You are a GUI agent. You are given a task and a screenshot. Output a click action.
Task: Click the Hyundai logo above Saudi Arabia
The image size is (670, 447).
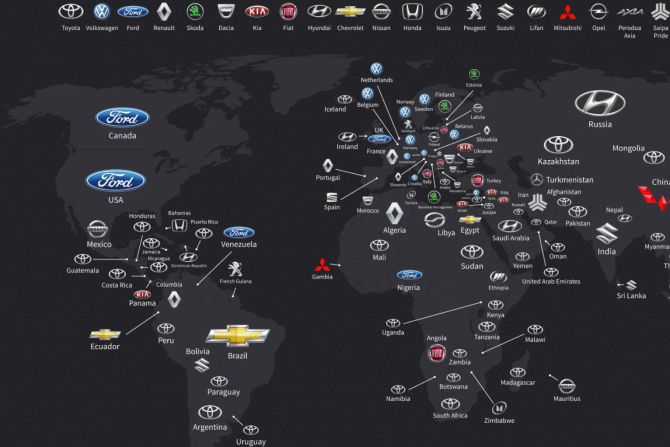(x=510, y=226)
